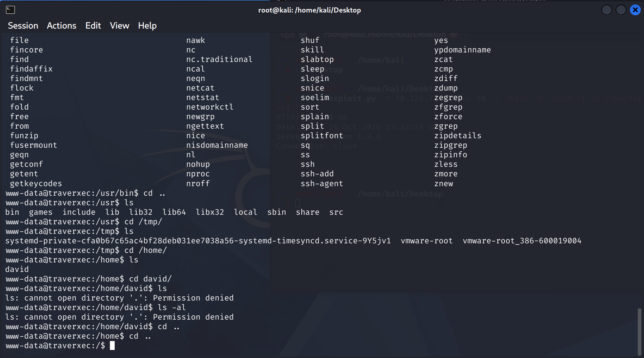Click the window title root@kali: /home/kali/Desktop
The height and width of the screenshot is (358, 644).
[309, 10]
